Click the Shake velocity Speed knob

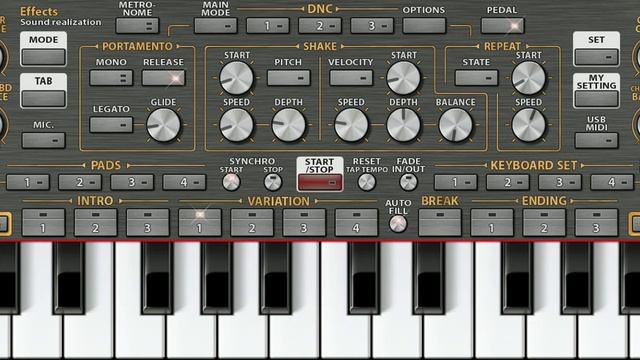pyautogui.click(x=351, y=125)
